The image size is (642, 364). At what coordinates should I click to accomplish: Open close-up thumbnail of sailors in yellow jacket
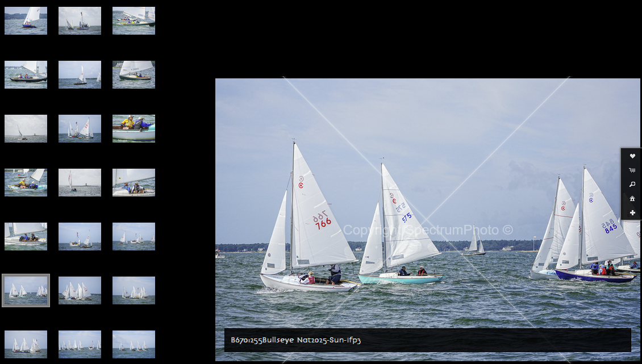click(134, 128)
